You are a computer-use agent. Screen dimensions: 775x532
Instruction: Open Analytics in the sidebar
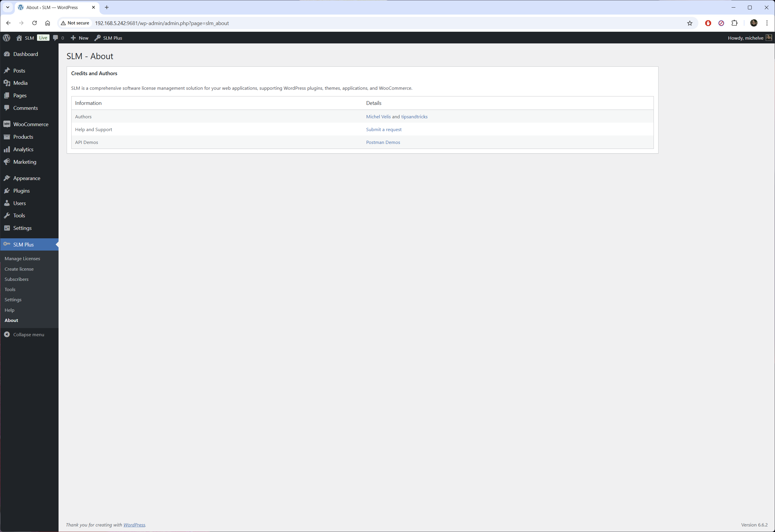[23, 149]
